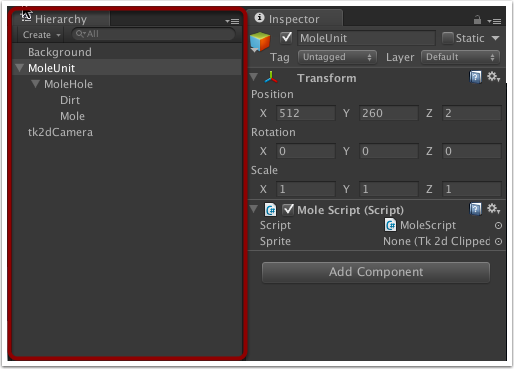
Task: Click the Transform axes icon
Action: (x=271, y=77)
